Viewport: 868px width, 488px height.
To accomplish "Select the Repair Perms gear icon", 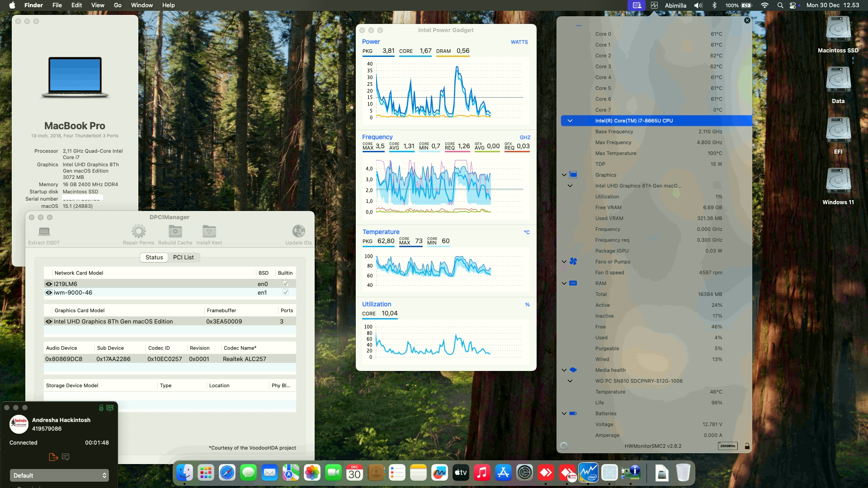I will coord(138,231).
